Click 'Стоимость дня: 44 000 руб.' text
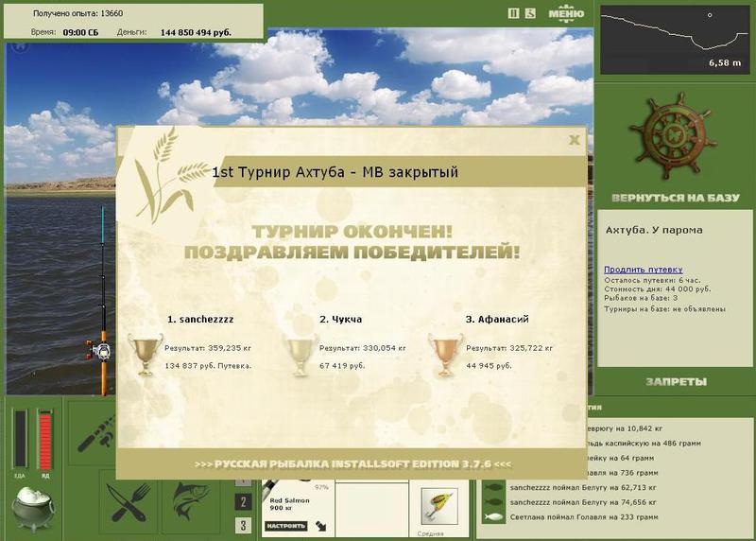Screen dimensions: 756x541 (657, 289)
